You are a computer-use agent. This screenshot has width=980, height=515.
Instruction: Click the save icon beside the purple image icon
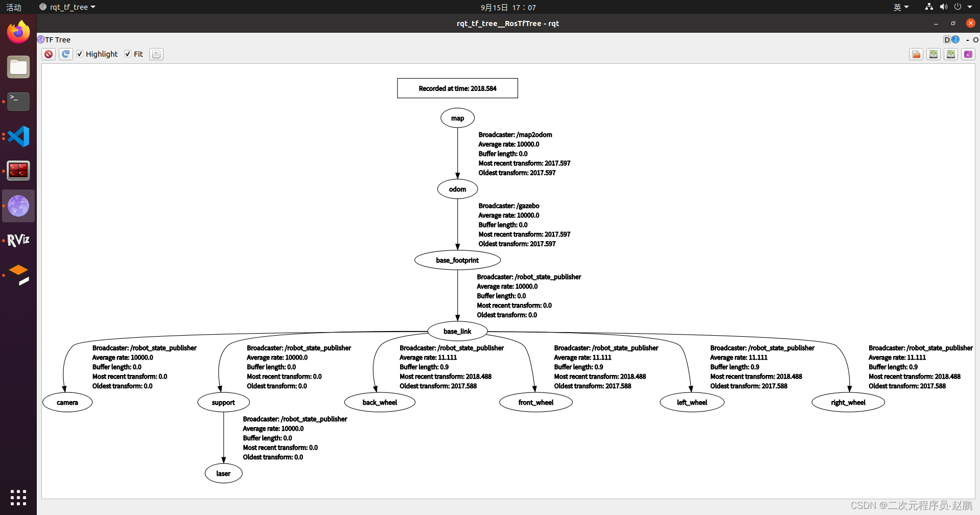(951, 54)
